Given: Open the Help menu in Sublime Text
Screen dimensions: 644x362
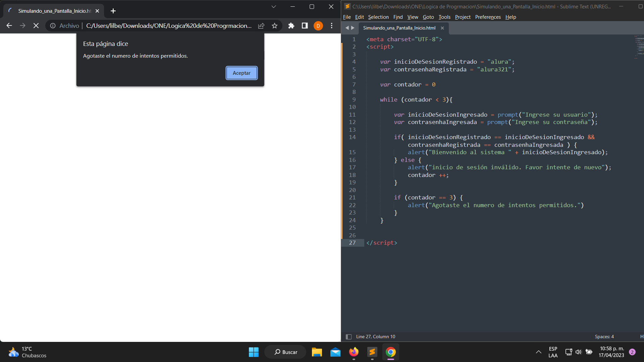Looking at the screenshot, I should (x=511, y=17).
